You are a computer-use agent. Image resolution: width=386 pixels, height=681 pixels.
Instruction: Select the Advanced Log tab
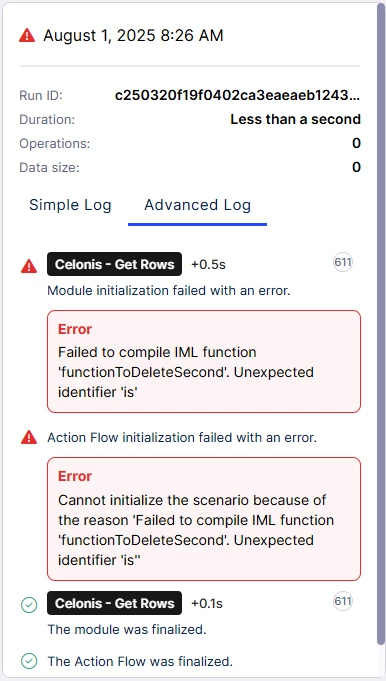[x=198, y=205]
